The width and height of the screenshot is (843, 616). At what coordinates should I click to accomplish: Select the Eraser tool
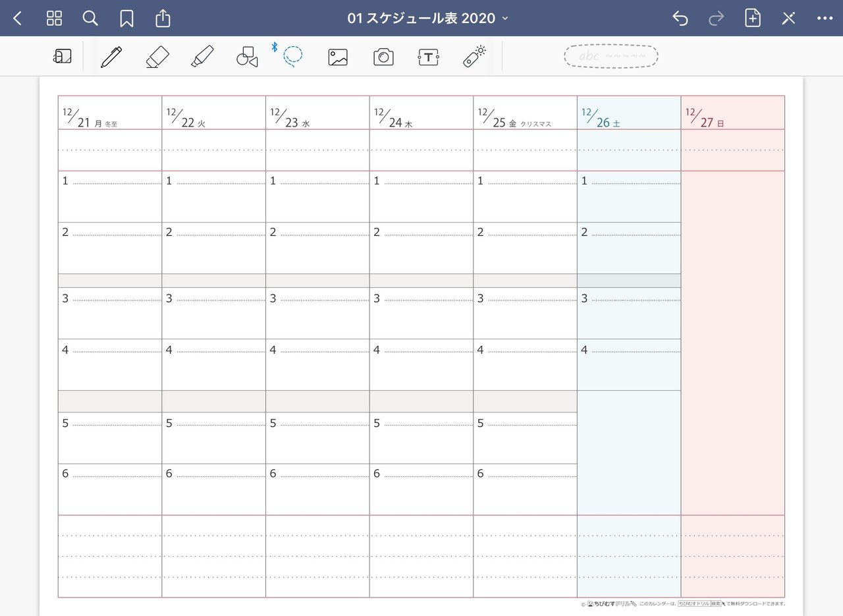click(158, 57)
